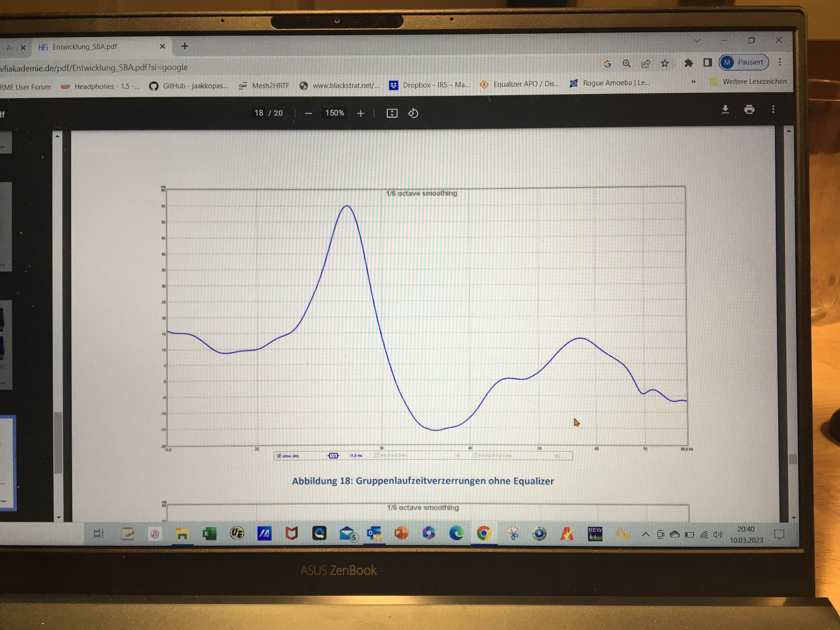Open PowerPoint from taskbar
This screenshot has width=840, height=630.
401,533
